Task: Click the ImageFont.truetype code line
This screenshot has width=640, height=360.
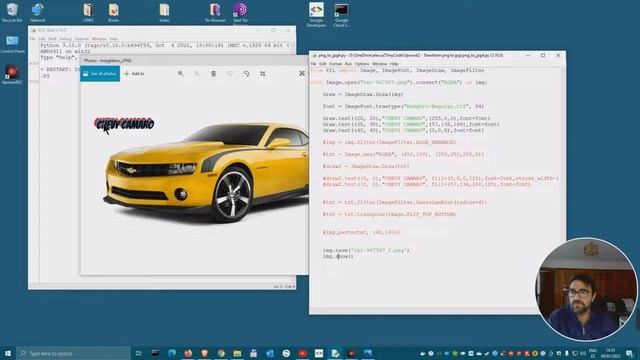Action: 403,106
